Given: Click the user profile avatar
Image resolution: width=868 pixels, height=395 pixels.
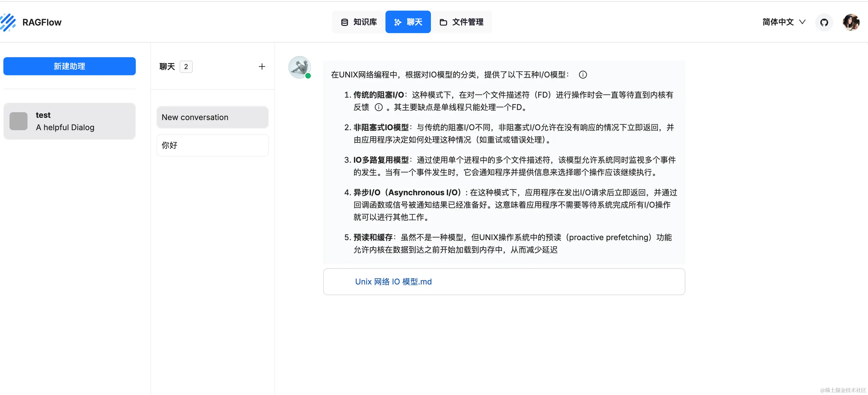Looking at the screenshot, I should [850, 22].
